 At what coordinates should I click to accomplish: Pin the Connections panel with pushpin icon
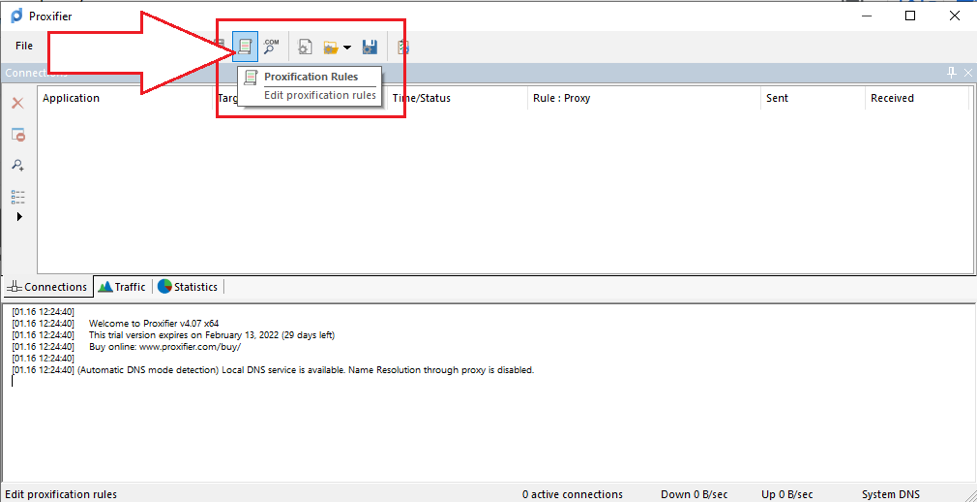[951, 73]
